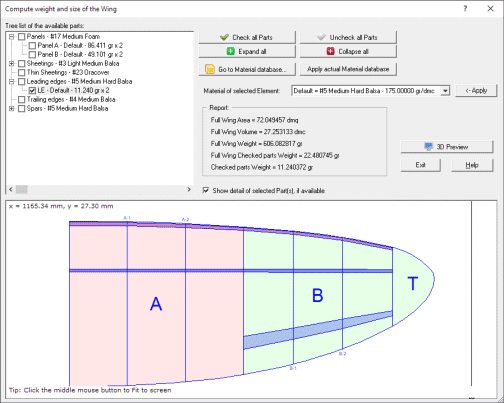
Task: Open the Material of selected Element dropdown
Action: pos(445,91)
